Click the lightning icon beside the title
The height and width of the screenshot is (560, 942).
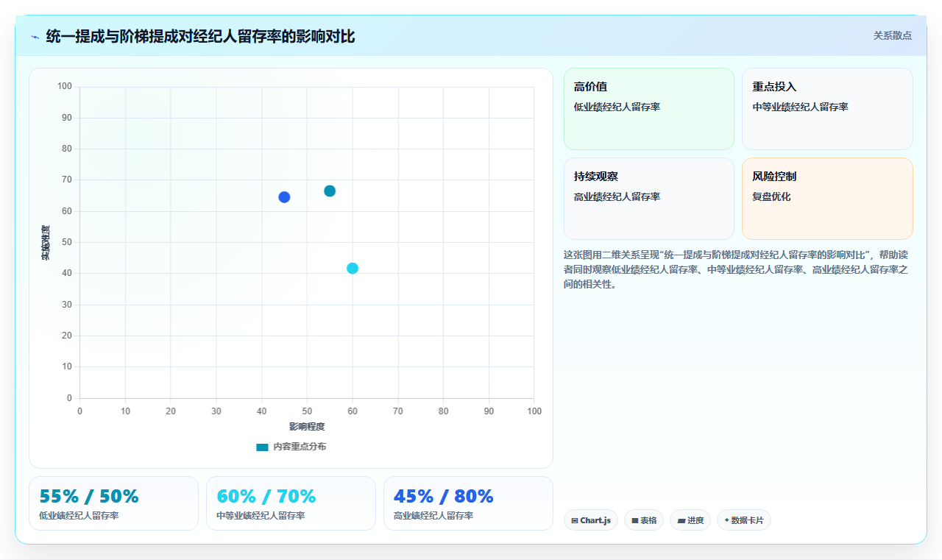pos(35,37)
